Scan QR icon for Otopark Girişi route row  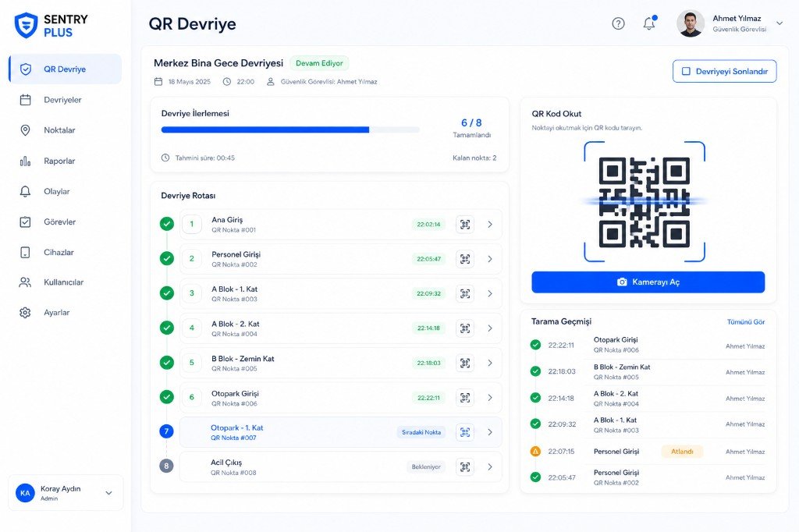point(465,398)
